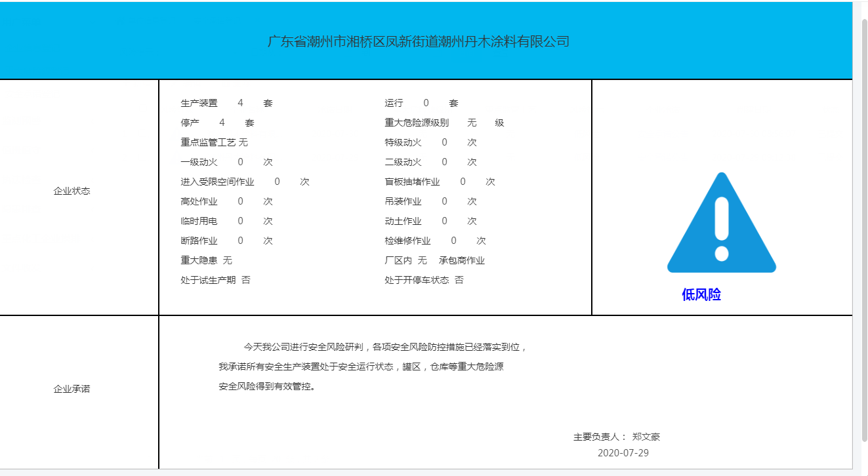
Task: Click the 断路作业 label
Action: pos(199,241)
